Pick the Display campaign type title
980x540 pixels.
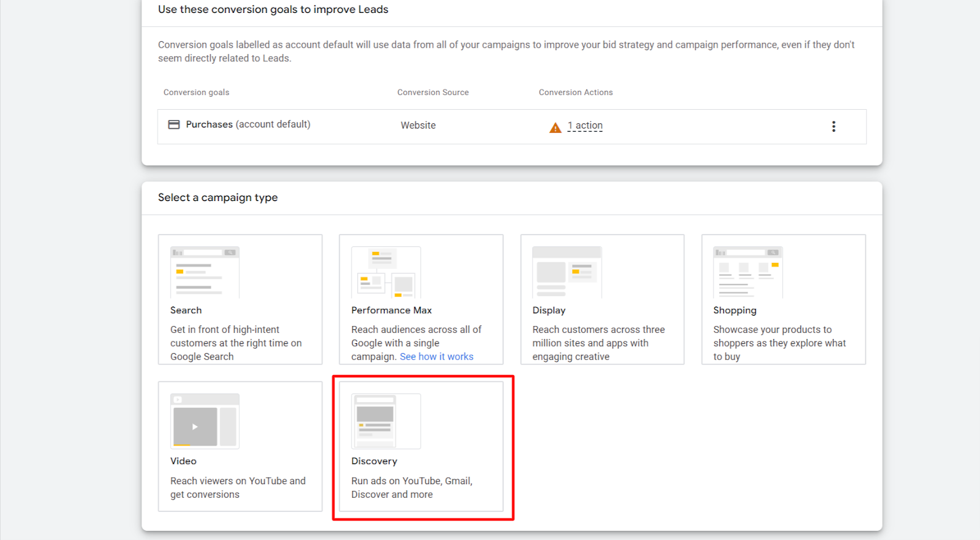(x=549, y=310)
